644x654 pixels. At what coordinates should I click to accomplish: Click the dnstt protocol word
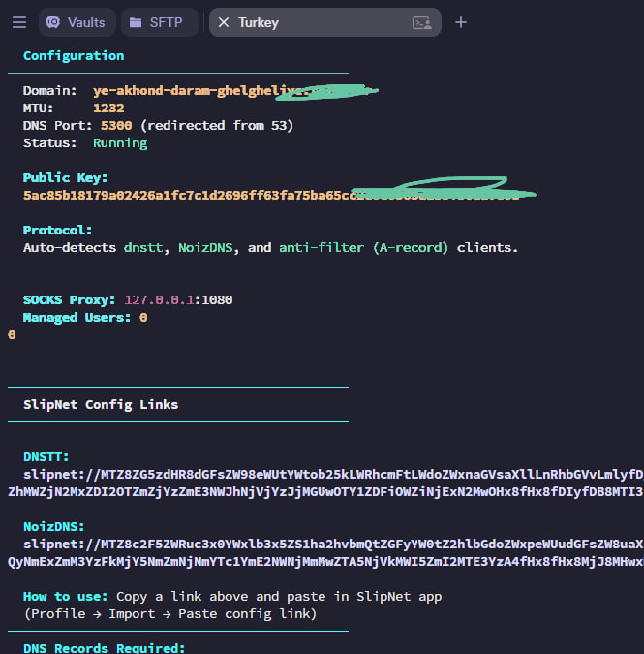coord(143,248)
